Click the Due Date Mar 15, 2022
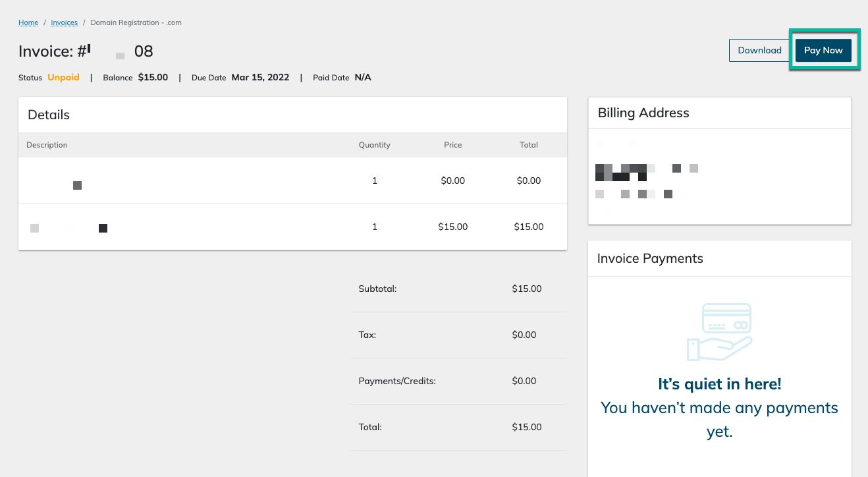Screen dimensions: 868x477 click(260, 77)
